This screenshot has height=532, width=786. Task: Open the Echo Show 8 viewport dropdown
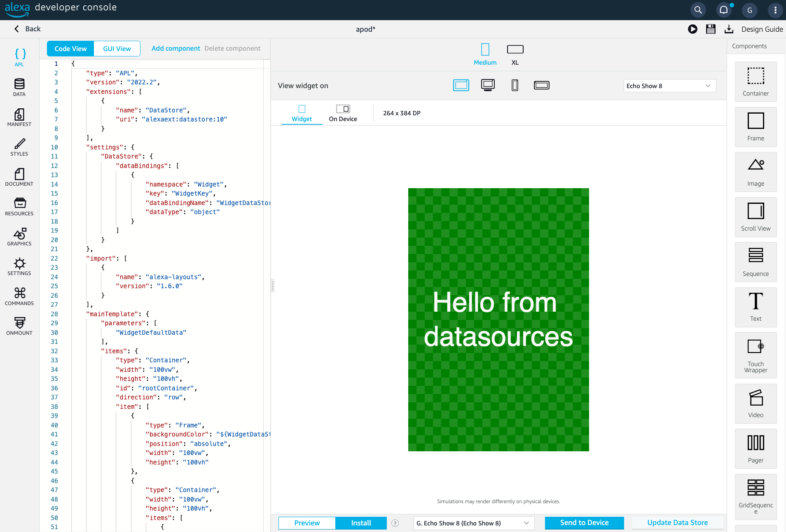669,86
